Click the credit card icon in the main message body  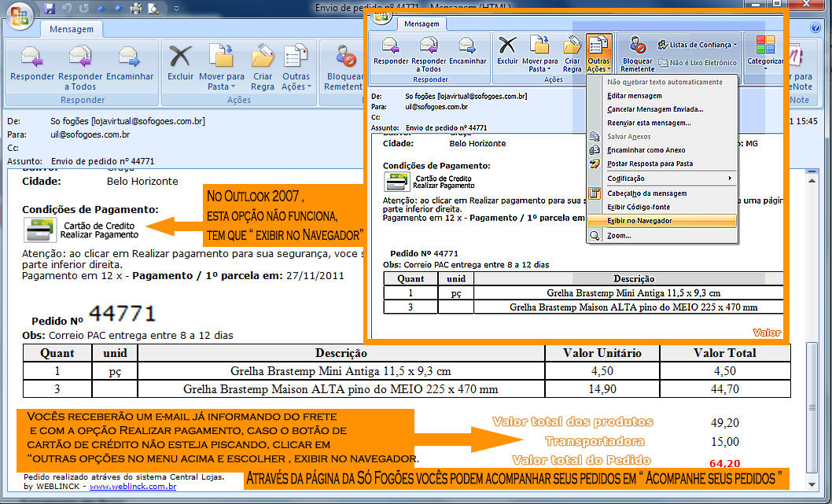[40, 230]
